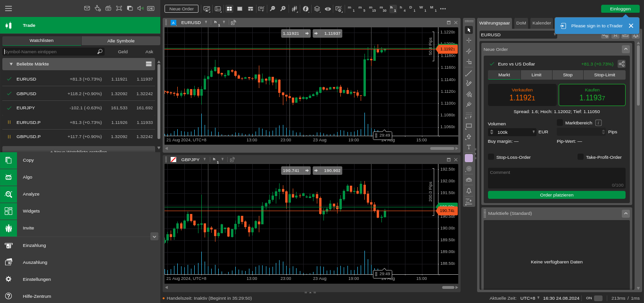This screenshot has width=644, height=303.
Task: Select h4 timeframe
Action: click(402, 8)
